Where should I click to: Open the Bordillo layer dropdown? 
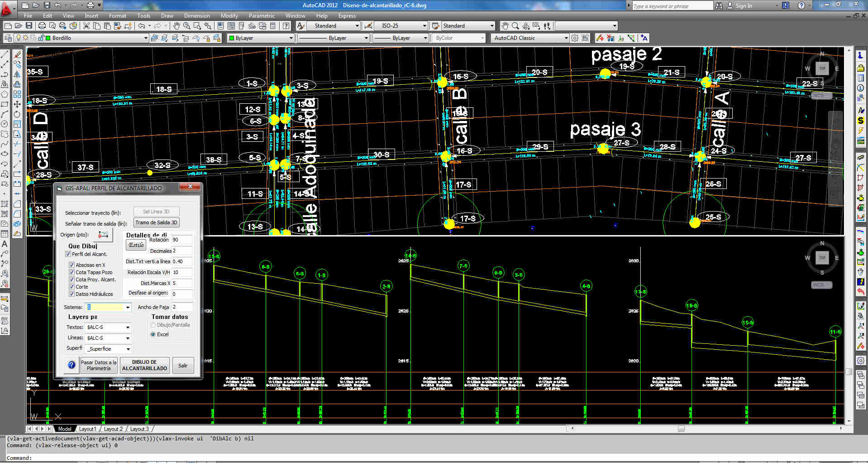[145, 38]
